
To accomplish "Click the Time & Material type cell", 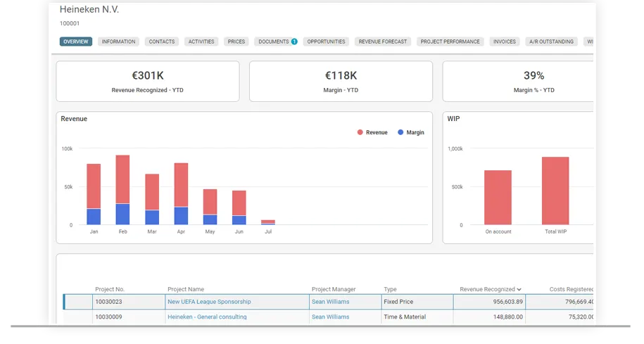I will (417, 317).
